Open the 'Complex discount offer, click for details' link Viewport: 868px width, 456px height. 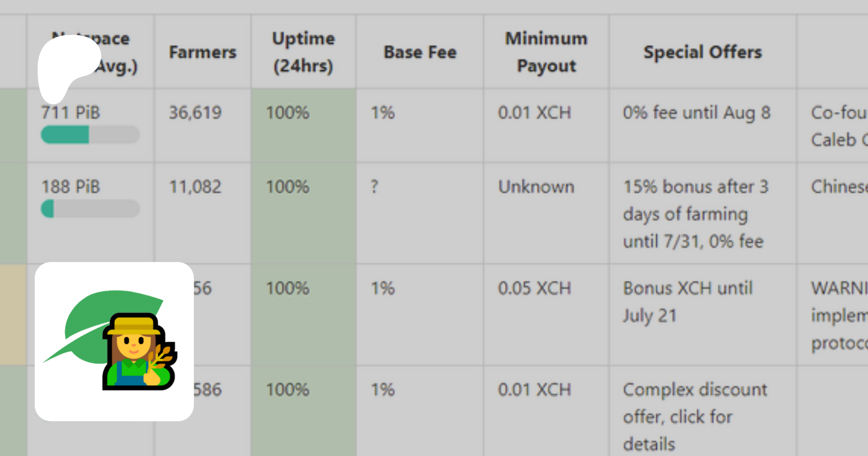694,416
